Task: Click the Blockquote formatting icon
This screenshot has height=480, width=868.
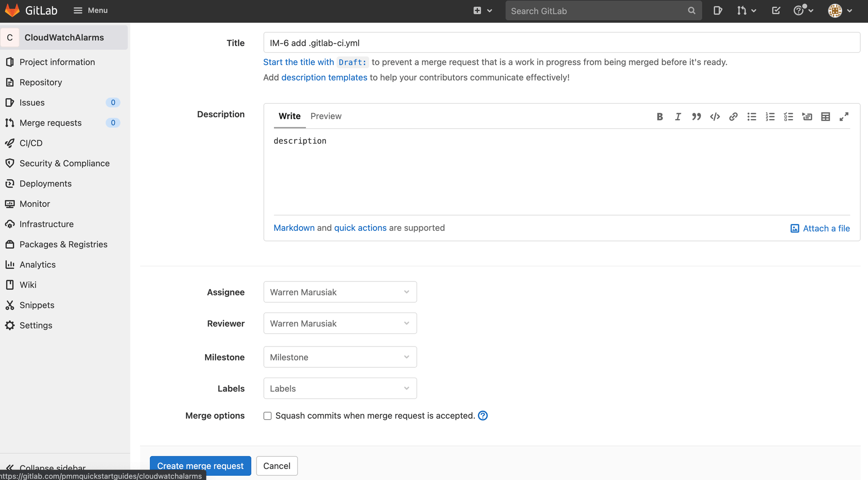Action: tap(696, 116)
